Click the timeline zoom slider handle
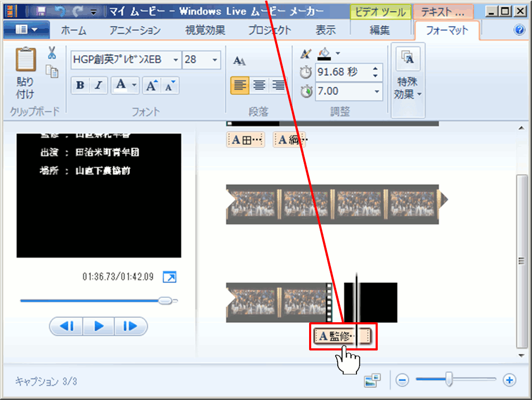Screen dimensions: 532x400 click(x=449, y=379)
